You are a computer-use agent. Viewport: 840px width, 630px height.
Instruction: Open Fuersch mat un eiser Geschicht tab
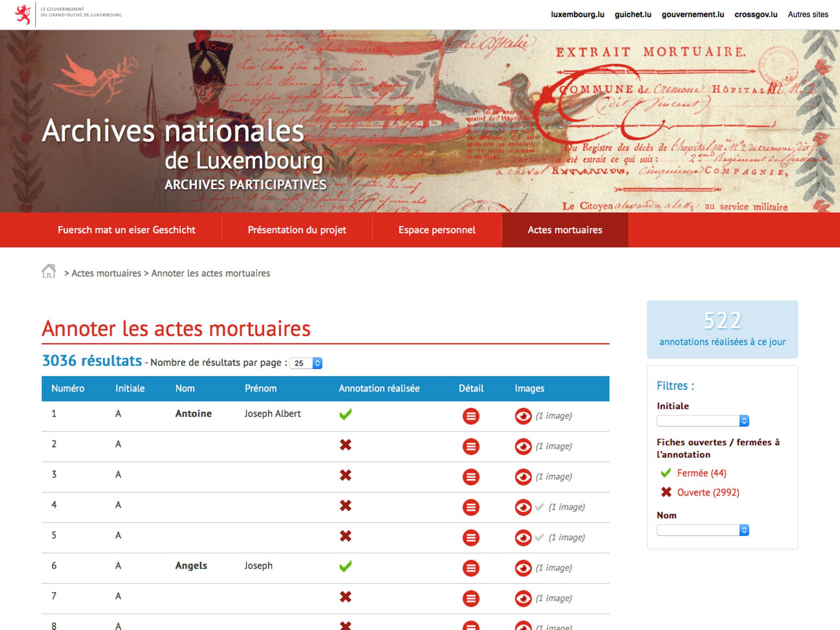coord(126,230)
